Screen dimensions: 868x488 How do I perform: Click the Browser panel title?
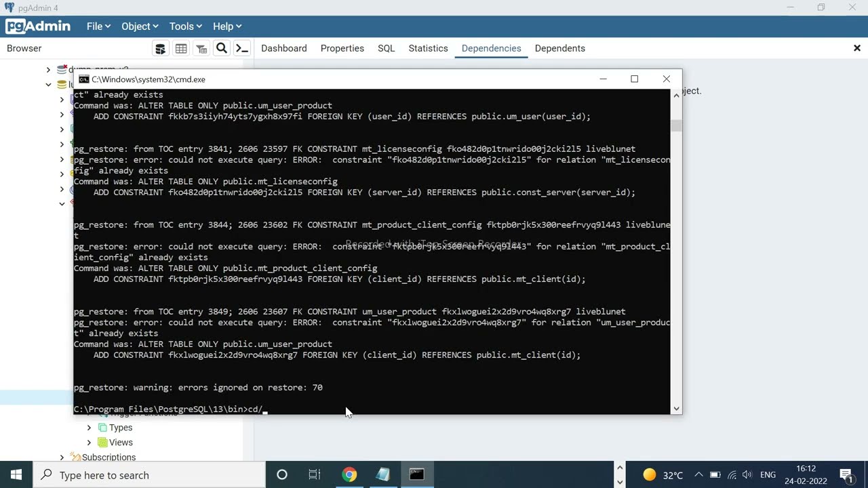(24, 48)
